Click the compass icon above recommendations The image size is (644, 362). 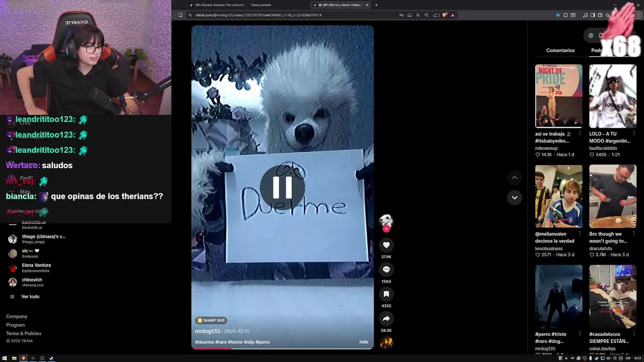click(591, 35)
